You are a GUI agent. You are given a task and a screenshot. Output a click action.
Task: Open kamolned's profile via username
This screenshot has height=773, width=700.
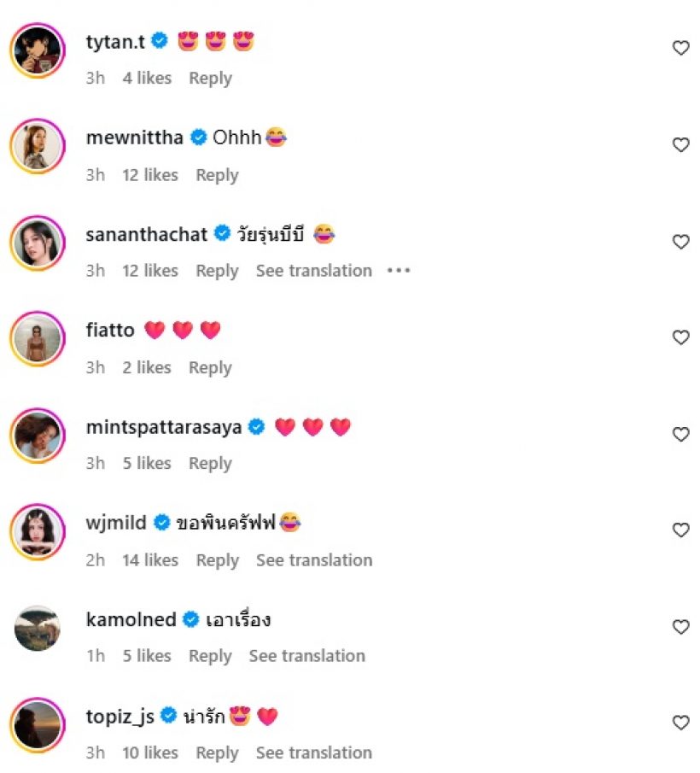click(x=131, y=619)
